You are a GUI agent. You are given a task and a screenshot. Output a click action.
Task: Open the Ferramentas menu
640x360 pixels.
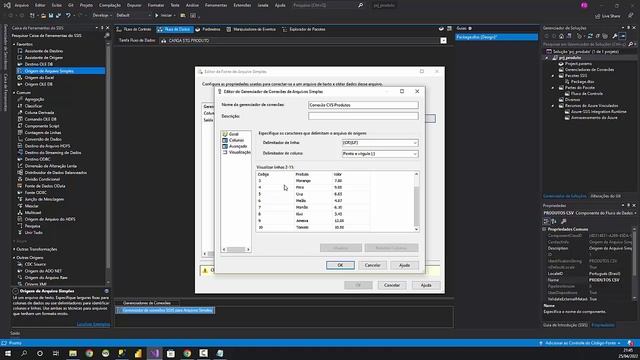[216, 5]
